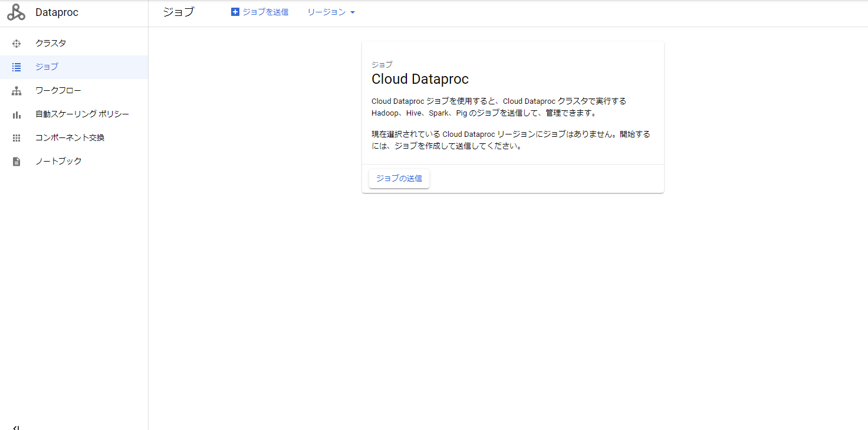Expand the リージョン dropdown
Screen dimensions: 868x430
(x=331, y=12)
